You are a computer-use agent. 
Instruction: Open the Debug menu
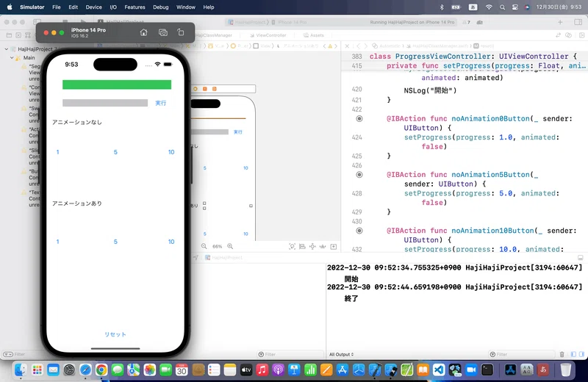coord(160,7)
